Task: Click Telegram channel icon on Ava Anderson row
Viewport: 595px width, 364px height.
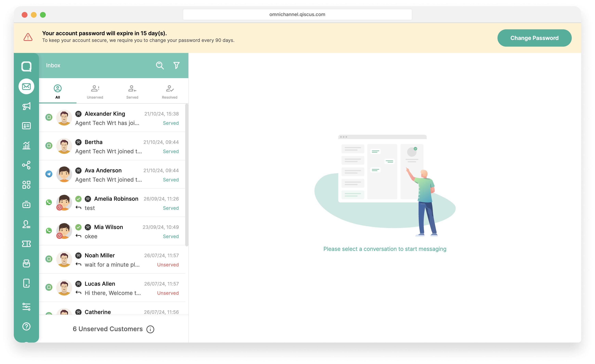Action: 49,174
